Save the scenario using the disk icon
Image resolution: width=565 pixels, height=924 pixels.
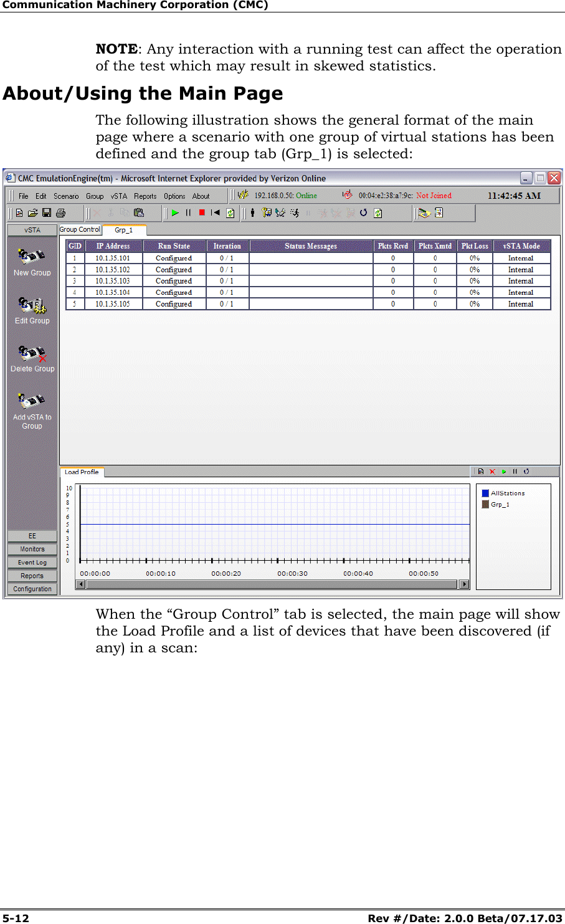click(x=45, y=213)
